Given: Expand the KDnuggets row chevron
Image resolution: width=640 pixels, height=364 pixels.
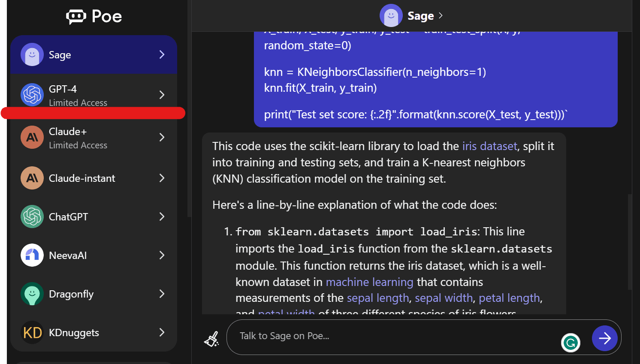Looking at the screenshot, I should click(x=162, y=332).
